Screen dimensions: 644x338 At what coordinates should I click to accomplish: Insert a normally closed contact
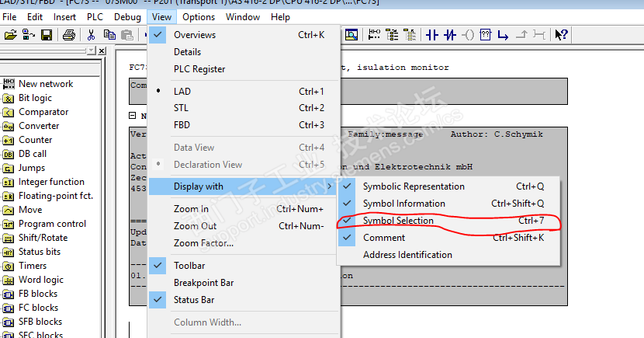pos(450,35)
